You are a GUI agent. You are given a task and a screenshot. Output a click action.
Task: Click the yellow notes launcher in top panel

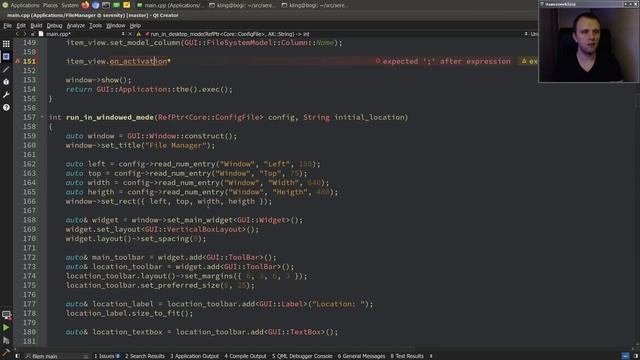pyautogui.click(x=127, y=5)
